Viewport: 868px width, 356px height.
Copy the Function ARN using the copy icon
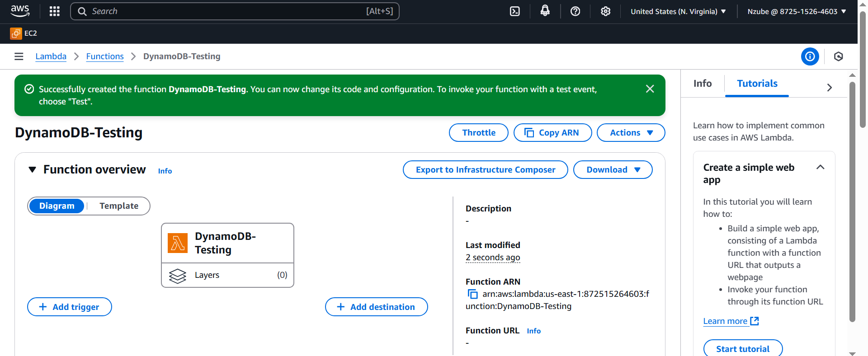(x=472, y=294)
